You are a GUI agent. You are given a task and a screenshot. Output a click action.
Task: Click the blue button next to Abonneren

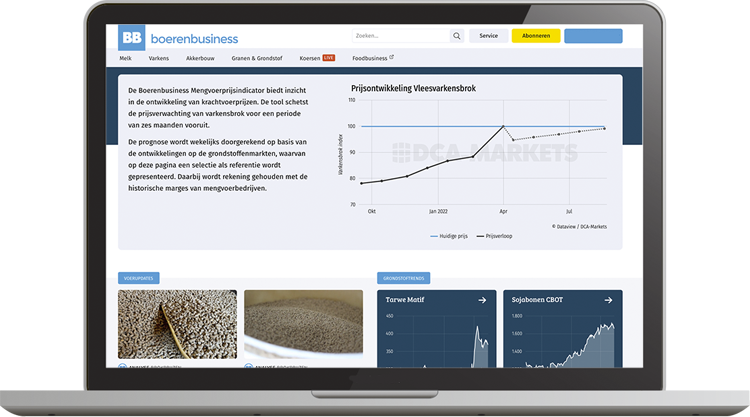593,36
